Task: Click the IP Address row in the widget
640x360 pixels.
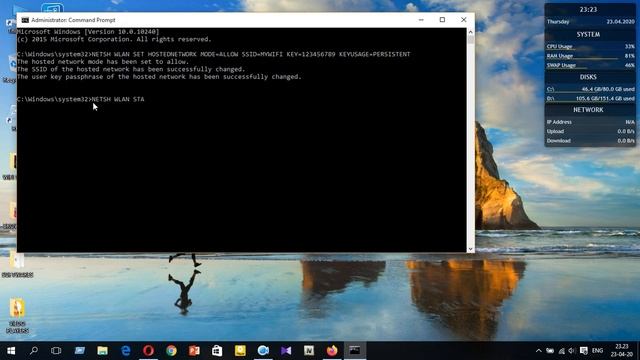Action: [x=590, y=122]
